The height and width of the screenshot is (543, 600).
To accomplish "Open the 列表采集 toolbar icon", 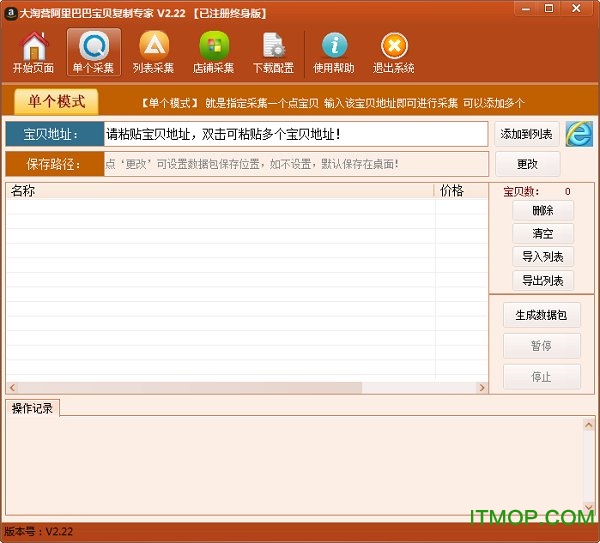I will click(x=154, y=52).
